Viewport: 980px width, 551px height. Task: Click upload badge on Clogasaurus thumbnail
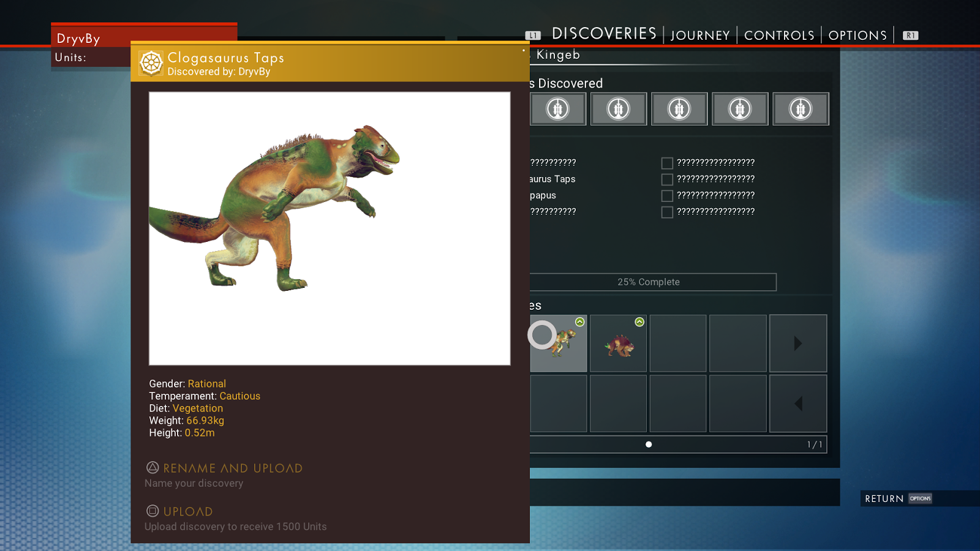coord(580,322)
